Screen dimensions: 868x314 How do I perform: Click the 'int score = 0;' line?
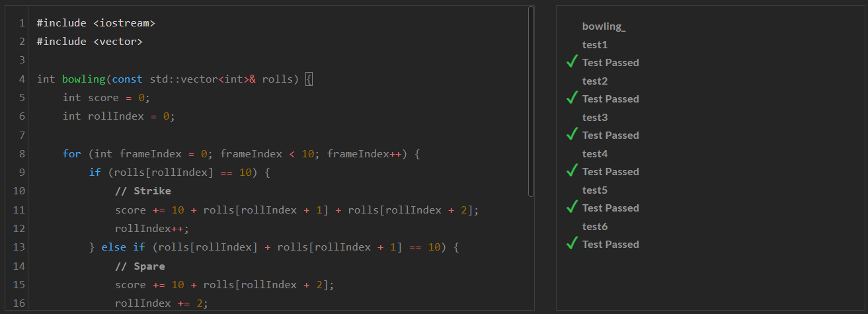106,98
